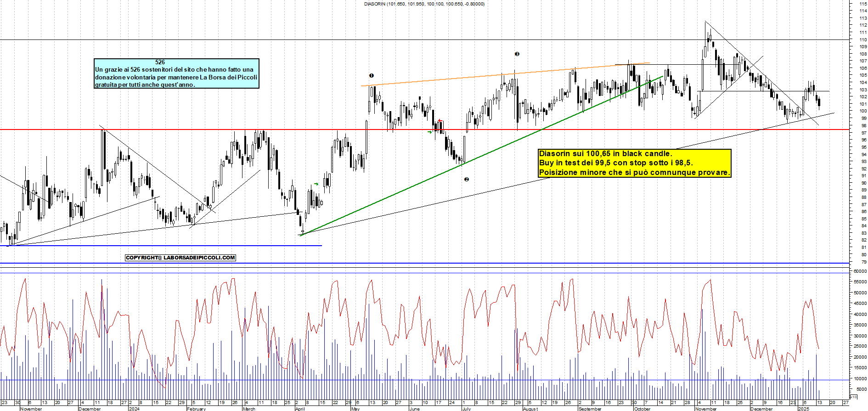Click the '2024' year label on time axis
The image size is (868, 411).
coord(134,408)
